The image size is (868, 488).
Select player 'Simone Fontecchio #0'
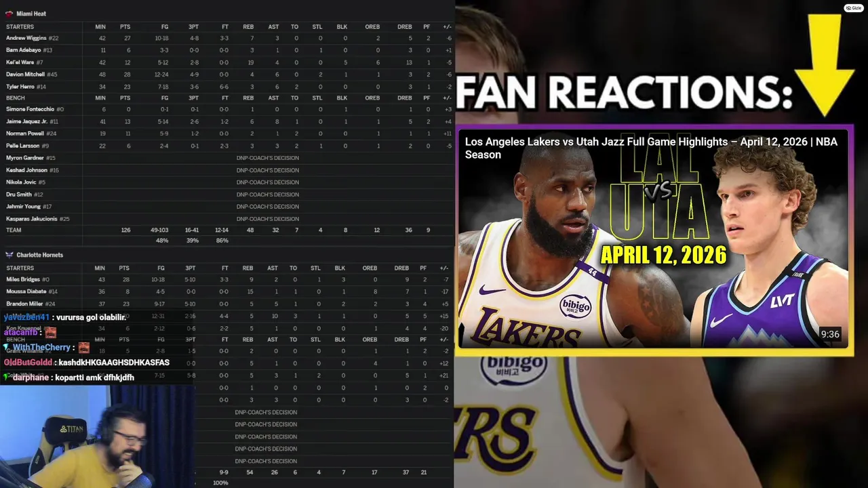pos(35,109)
